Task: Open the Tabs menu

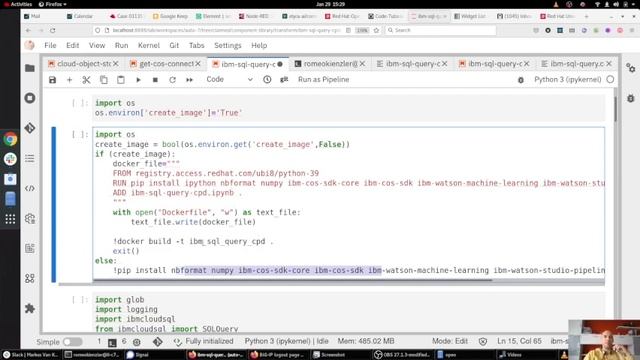Action: pos(196,45)
